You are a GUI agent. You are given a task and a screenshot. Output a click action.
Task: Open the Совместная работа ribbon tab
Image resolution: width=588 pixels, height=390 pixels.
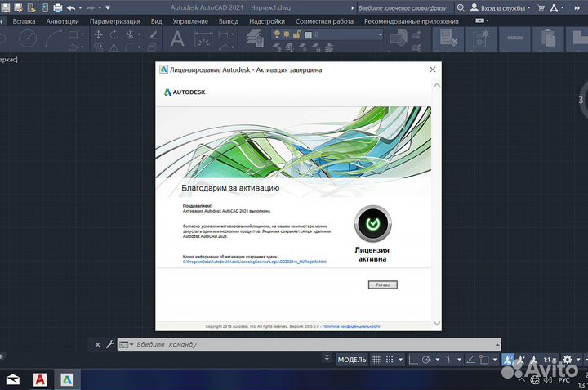point(324,21)
